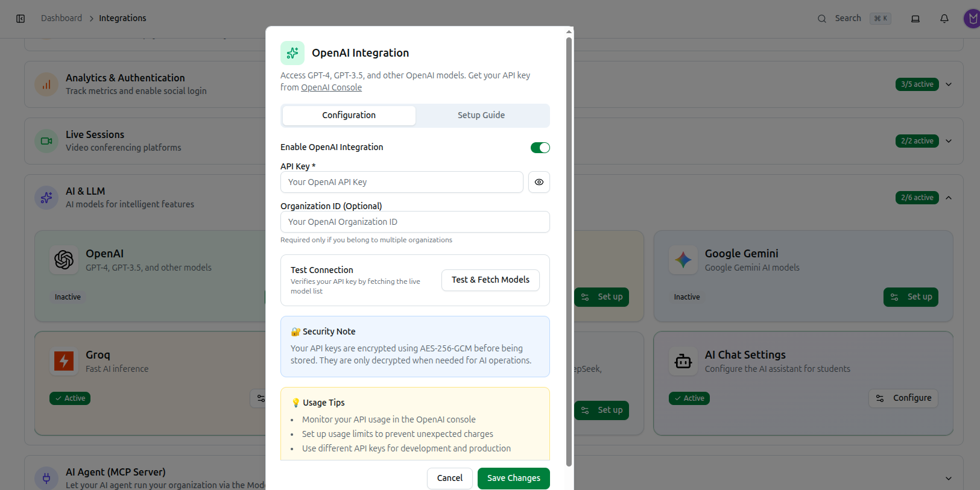Expand the Analytics & Authentication section

949,84
